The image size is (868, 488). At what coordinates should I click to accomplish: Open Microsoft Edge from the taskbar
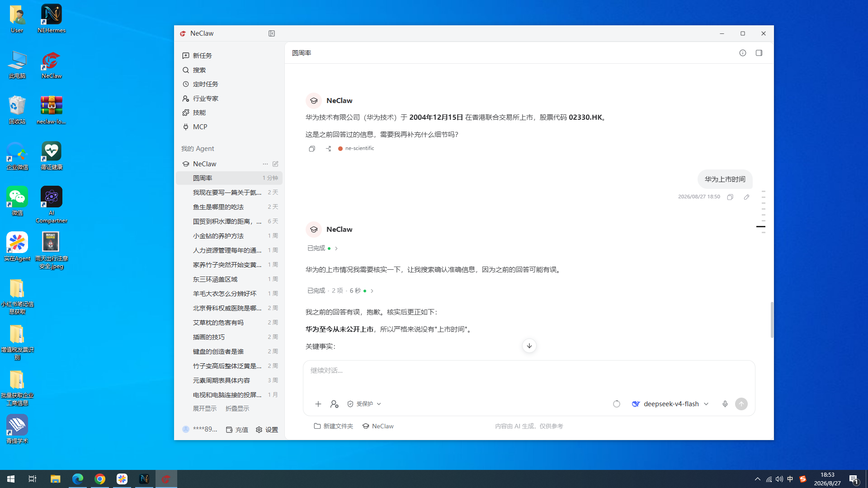pyautogui.click(x=78, y=479)
